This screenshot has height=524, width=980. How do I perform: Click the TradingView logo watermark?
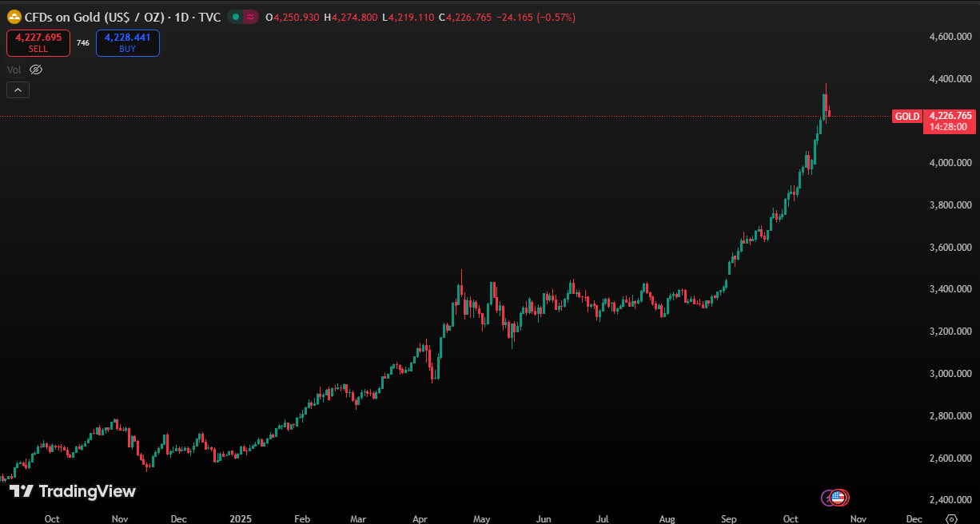click(x=73, y=491)
